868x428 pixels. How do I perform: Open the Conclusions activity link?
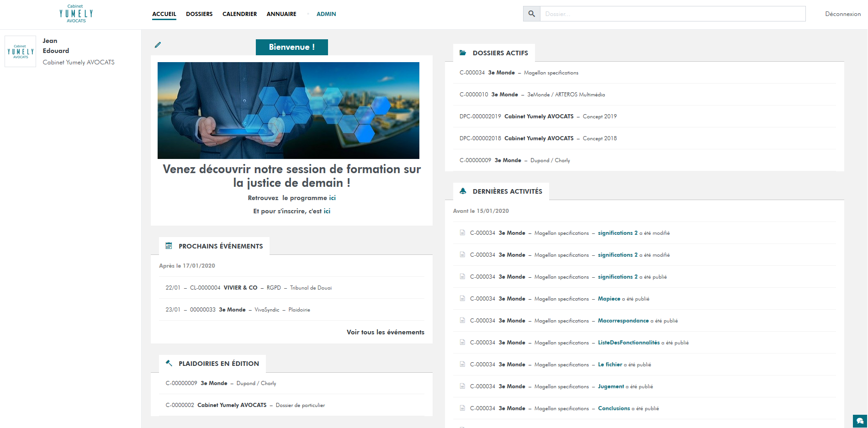point(614,408)
